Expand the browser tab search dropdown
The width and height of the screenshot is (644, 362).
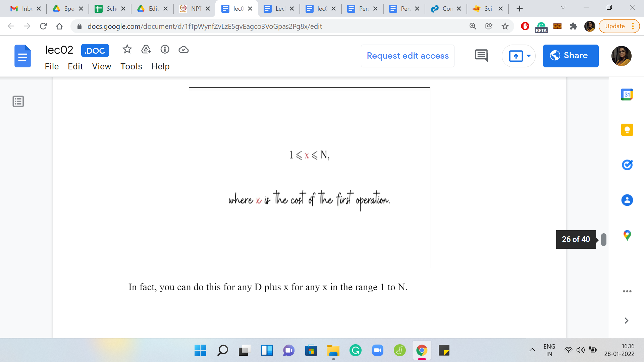coord(563,8)
